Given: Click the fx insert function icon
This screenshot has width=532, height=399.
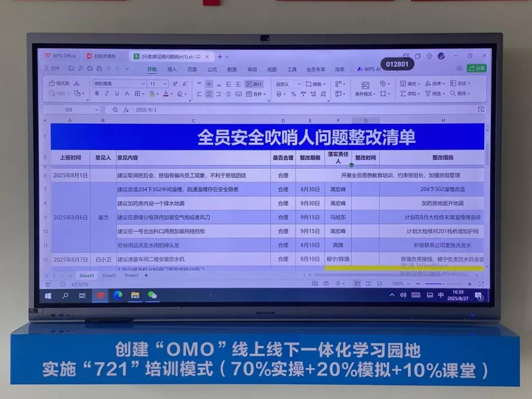Looking at the screenshot, I should tap(126, 110).
